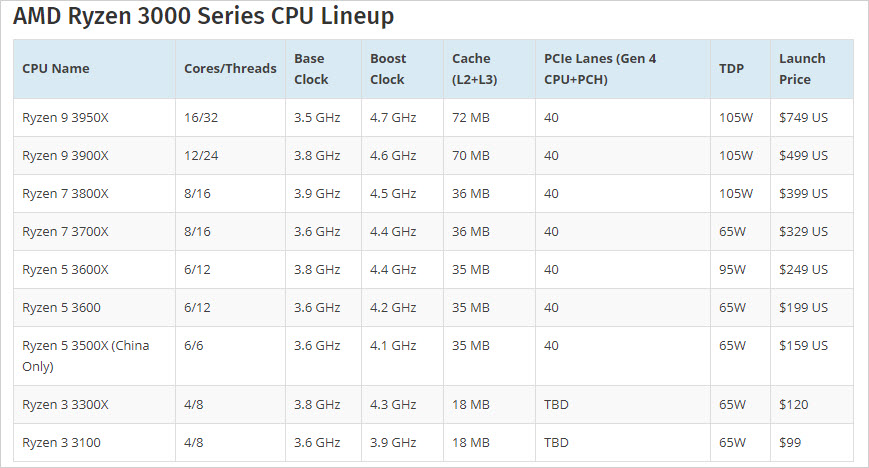
Task: Click the Ryzen 9 3900X name cell
Action: point(66,156)
